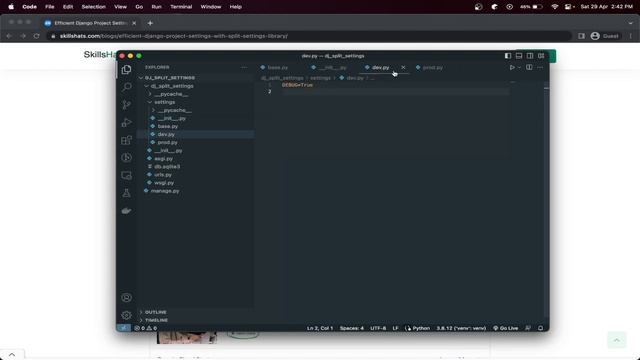This screenshot has height=360, width=640.
Task: Click the Wi-Fi icon in menu bar
Action: (554, 7)
